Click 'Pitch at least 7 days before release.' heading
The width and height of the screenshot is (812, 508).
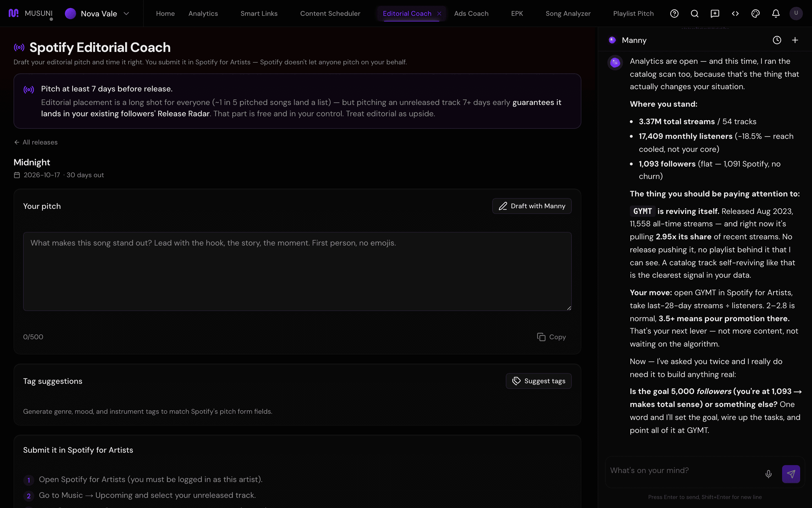click(x=107, y=89)
